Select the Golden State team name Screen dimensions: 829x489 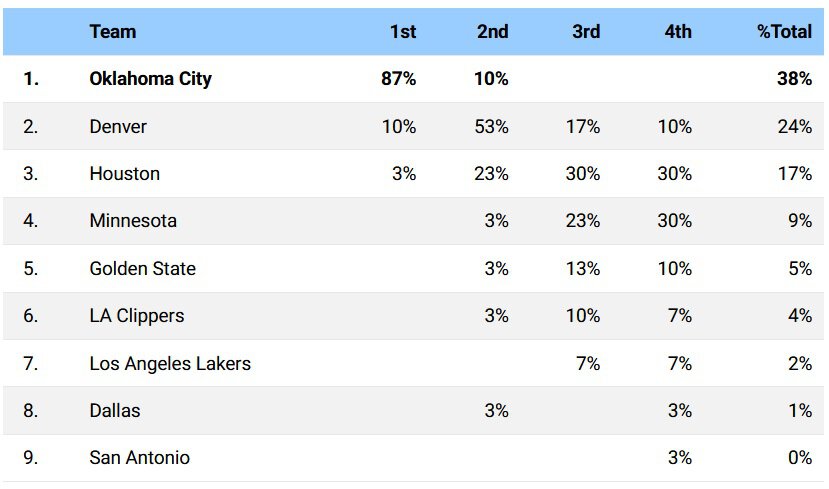[x=142, y=269]
